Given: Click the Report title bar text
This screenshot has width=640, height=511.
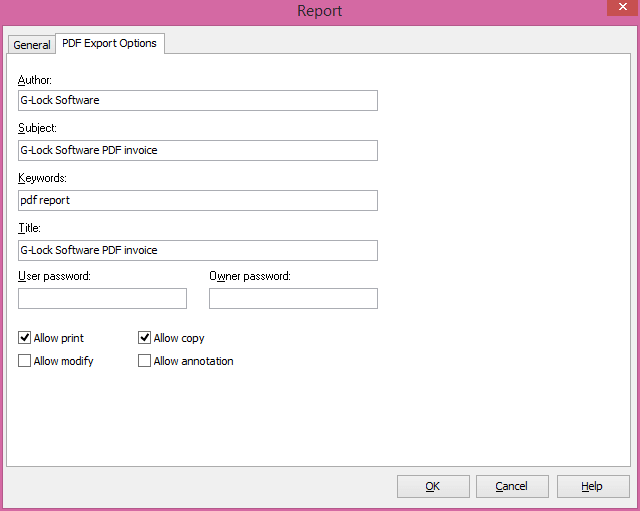Looking at the screenshot, I should (x=320, y=11).
